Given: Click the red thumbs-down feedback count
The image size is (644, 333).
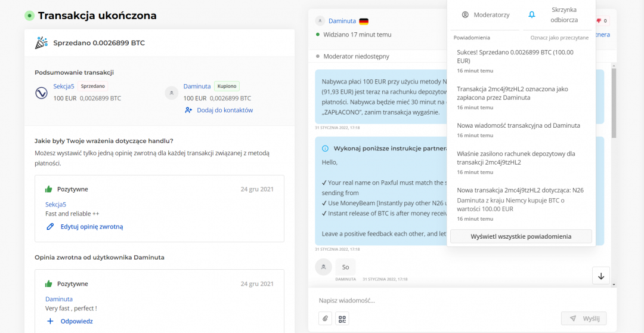Looking at the screenshot, I should (x=601, y=21).
